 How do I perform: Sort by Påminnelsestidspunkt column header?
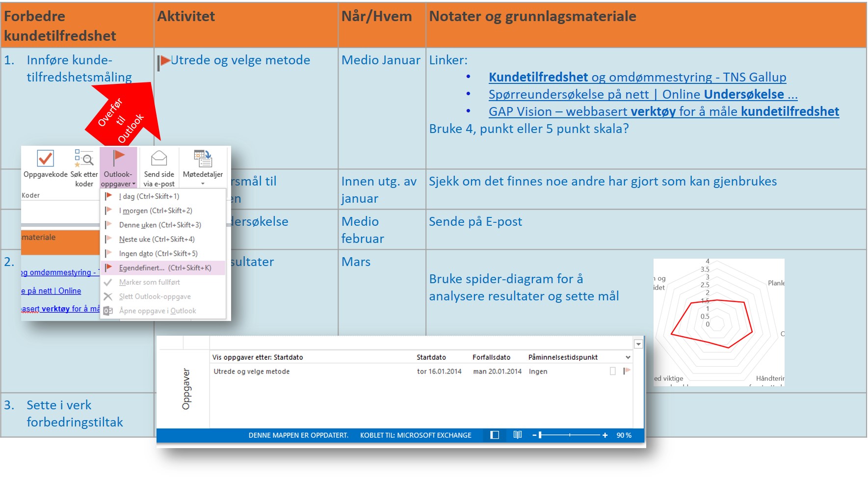pos(563,357)
